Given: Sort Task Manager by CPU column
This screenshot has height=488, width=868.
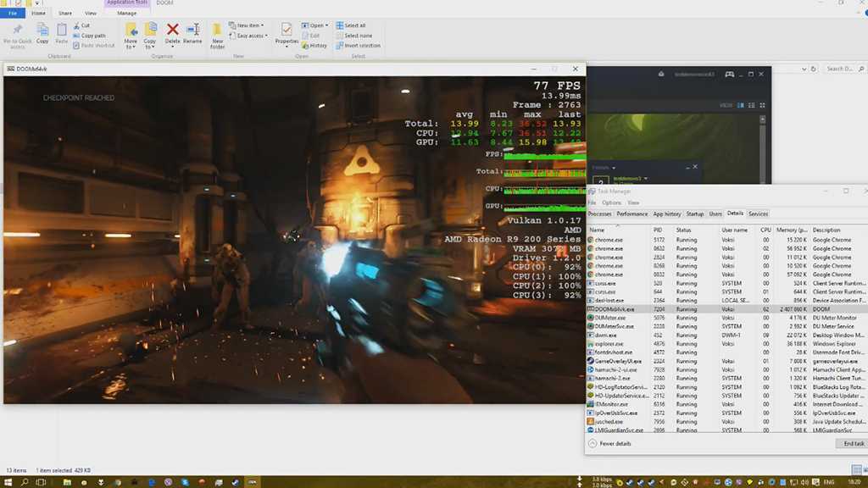Looking at the screenshot, I should (765, 230).
